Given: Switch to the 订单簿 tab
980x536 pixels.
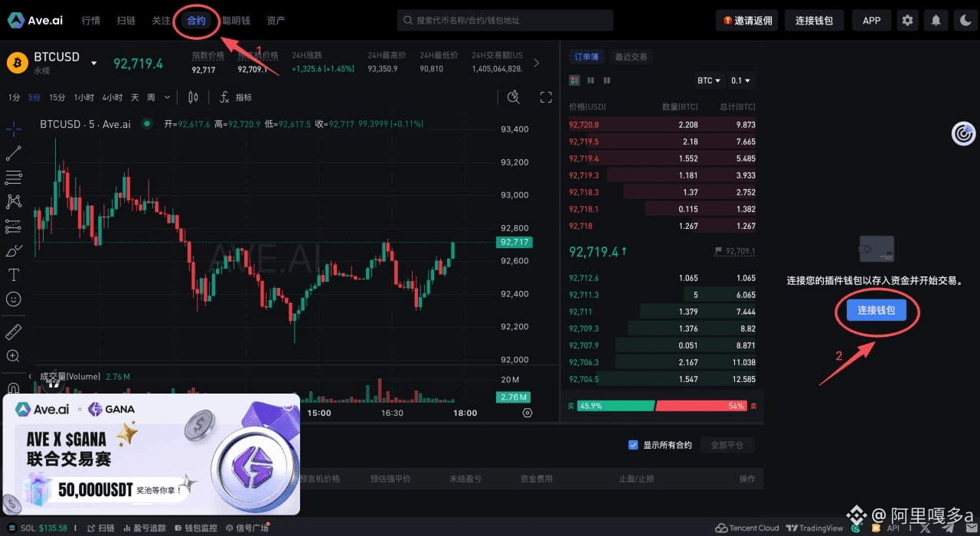Looking at the screenshot, I should (x=587, y=57).
